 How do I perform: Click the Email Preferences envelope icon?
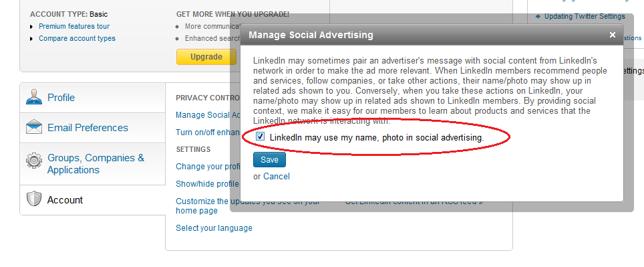pos(34,127)
